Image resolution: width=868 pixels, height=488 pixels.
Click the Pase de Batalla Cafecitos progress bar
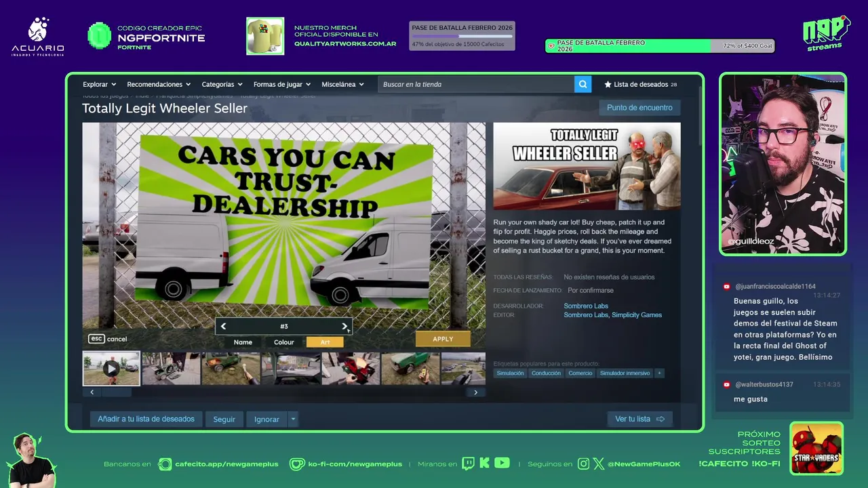[x=462, y=36]
